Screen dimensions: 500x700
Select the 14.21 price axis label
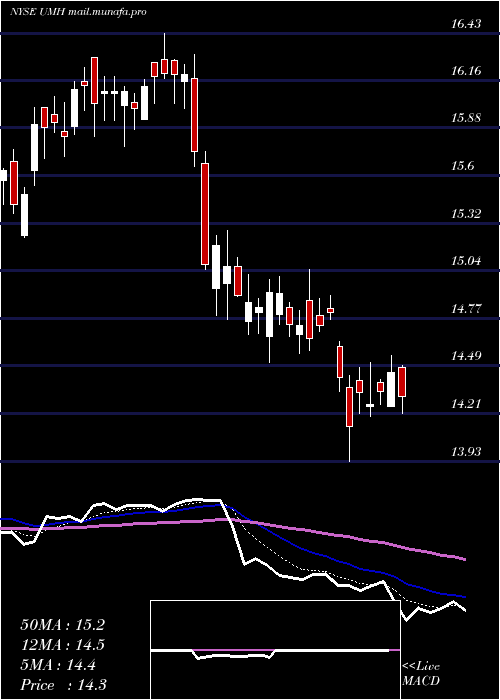coord(466,404)
